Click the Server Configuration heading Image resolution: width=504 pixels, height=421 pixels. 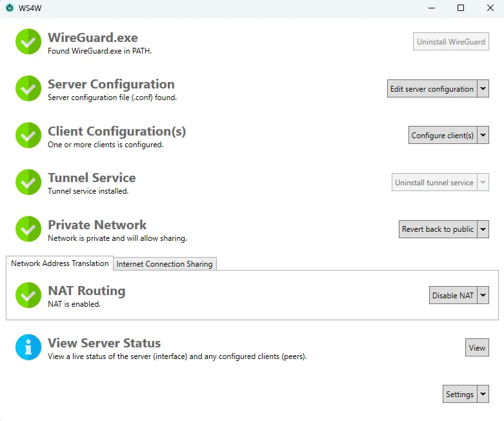[111, 84]
